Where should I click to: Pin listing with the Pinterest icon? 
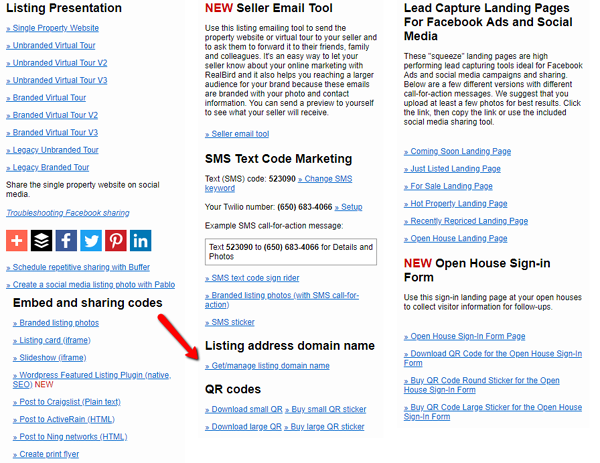coord(116,240)
